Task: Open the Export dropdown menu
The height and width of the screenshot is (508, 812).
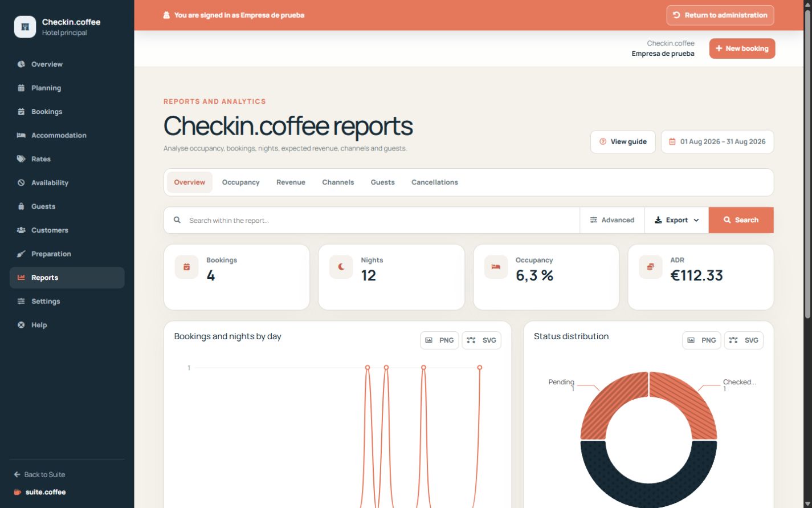Action: pos(676,220)
